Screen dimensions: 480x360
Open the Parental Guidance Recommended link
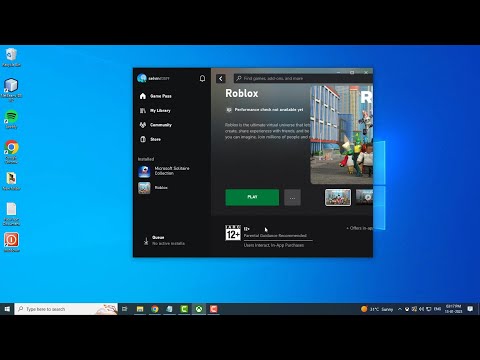(x=275, y=236)
